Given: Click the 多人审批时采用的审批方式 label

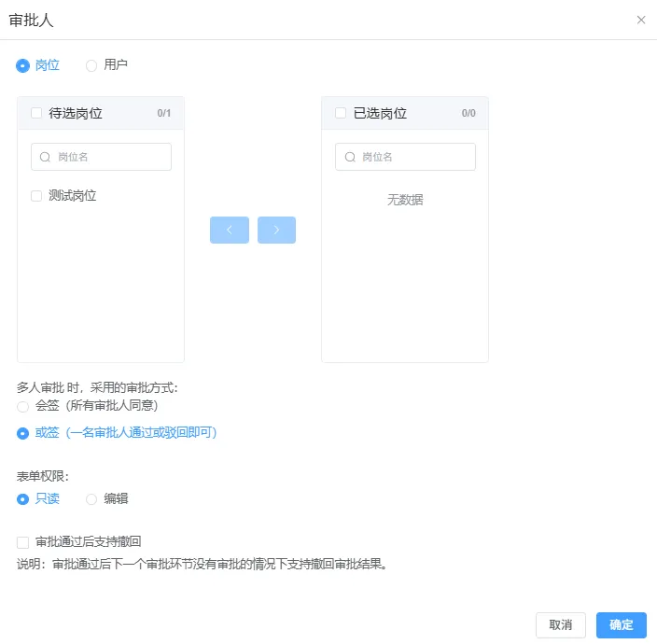Looking at the screenshot, I should (x=97, y=388).
